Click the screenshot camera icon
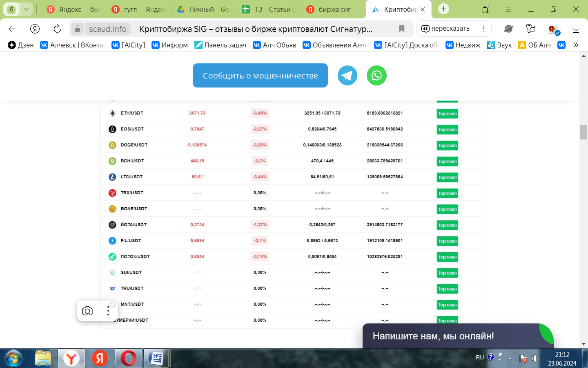 coord(87,311)
